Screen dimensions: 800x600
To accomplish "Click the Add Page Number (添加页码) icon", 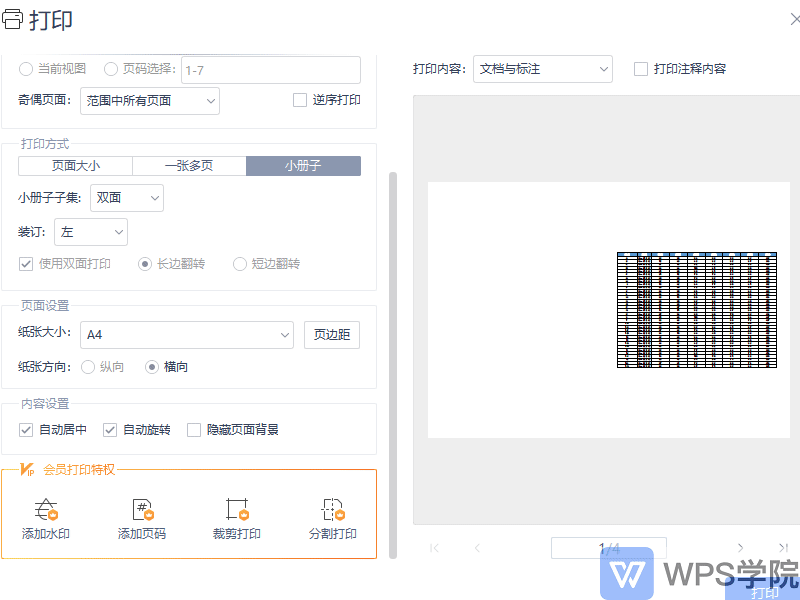I will [x=142, y=510].
